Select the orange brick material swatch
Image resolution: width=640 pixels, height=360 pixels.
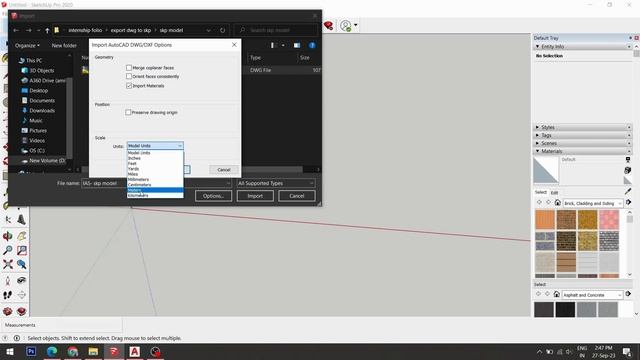[x=545, y=220]
